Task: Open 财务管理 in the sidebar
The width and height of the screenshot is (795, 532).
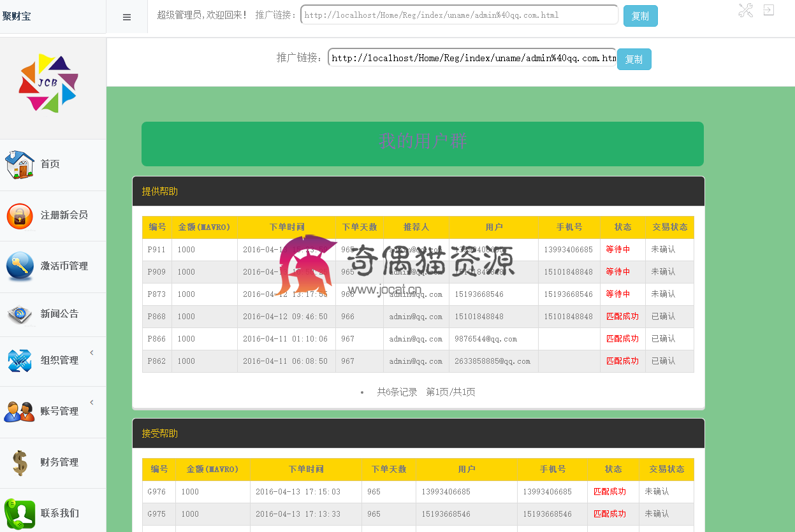Action: 60,463
